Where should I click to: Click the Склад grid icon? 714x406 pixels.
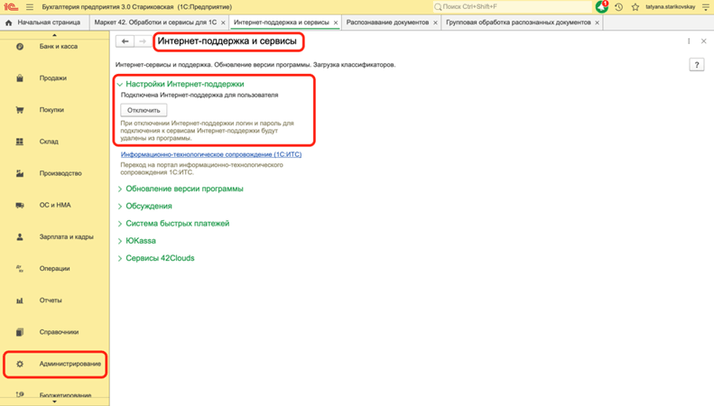click(20, 142)
